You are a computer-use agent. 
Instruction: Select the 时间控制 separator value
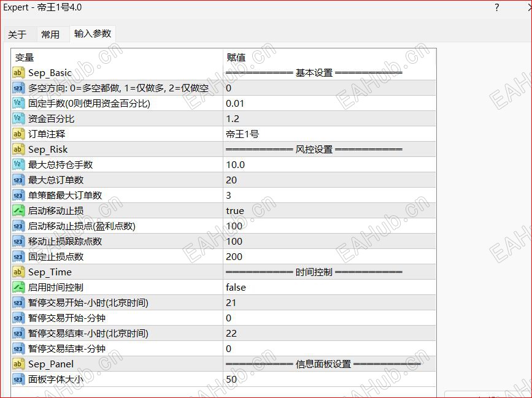[314, 272]
